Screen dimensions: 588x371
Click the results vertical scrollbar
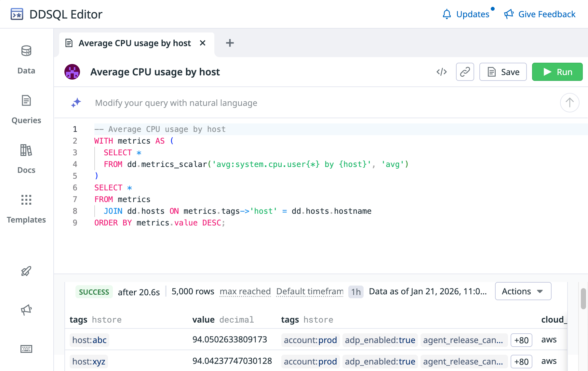point(583,299)
